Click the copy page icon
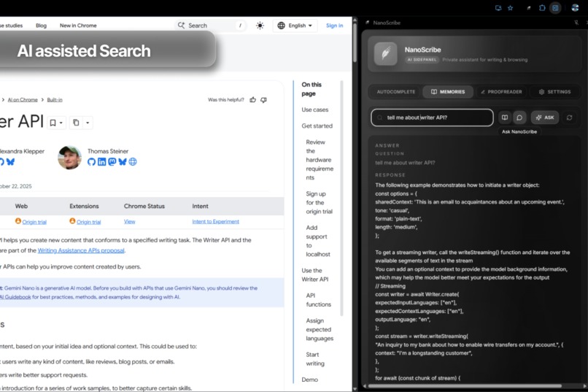This screenshot has width=588, height=392. [76, 123]
